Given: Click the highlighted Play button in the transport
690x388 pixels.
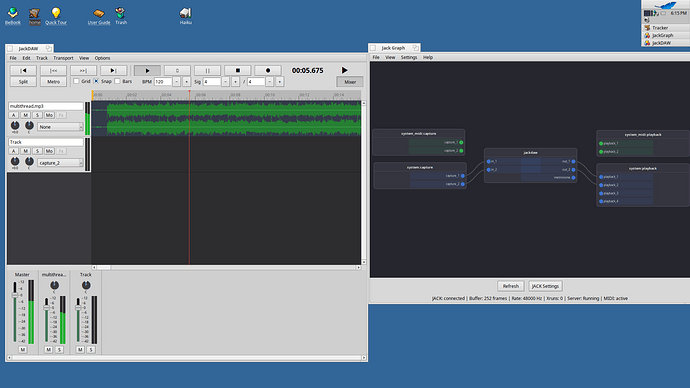Looking at the screenshot, I should (147, 70).
